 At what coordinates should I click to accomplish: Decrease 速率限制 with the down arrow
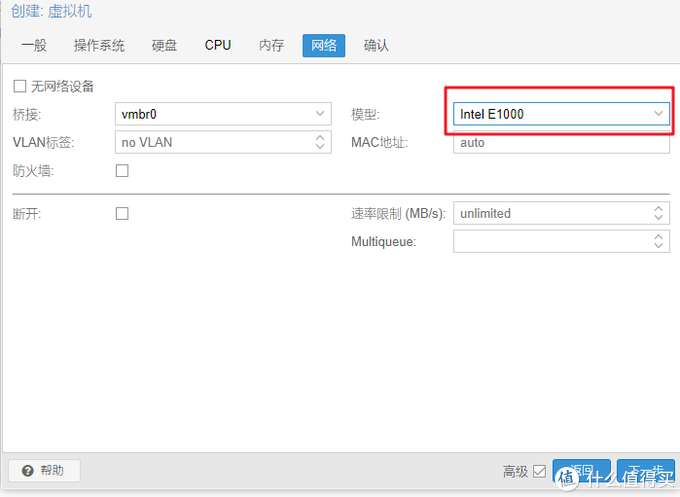coord(658,218)
